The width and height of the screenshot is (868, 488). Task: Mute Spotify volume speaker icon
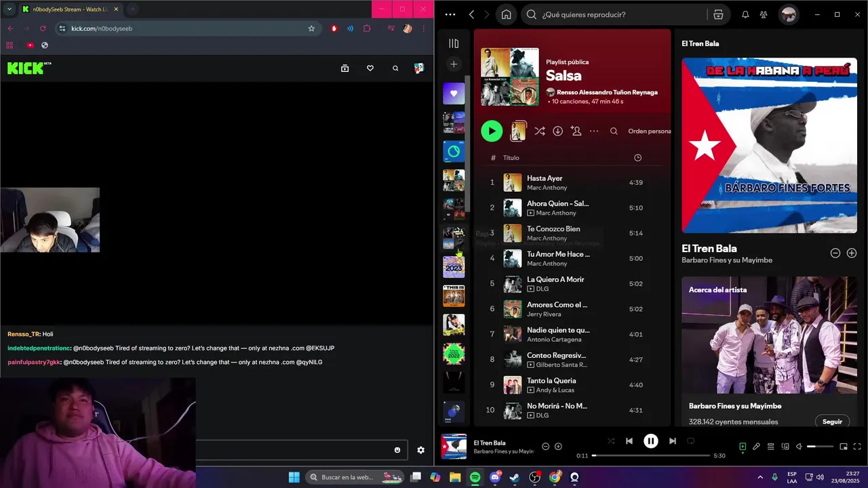(799, 447)
